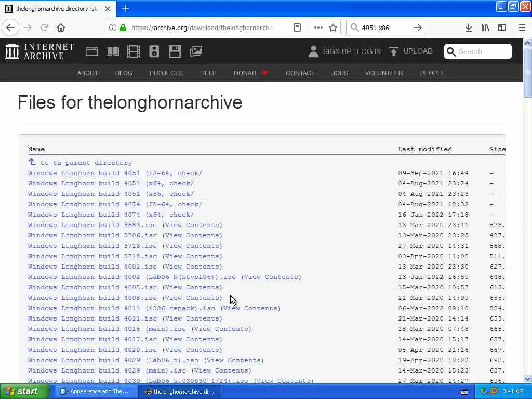Show sidebars toolbar icon
The image size is (532, 399).
pyautogui.click(x=502, y=28)
